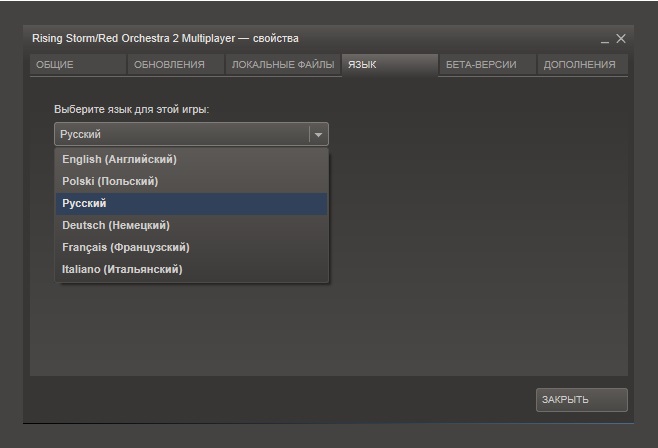This screenshot has height=448, width=658.
Task: Click the dropdown arrow of the language selector
Action: (319, 135)
